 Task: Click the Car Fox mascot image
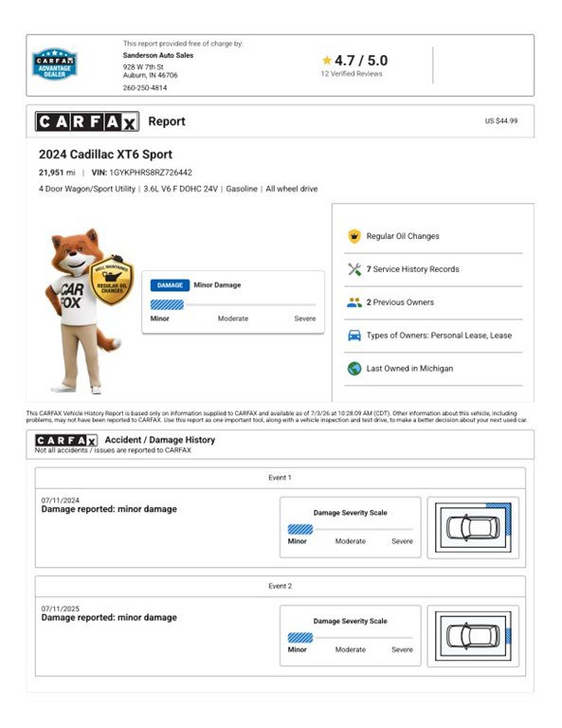pyautogui.click(x=88, y=311)
